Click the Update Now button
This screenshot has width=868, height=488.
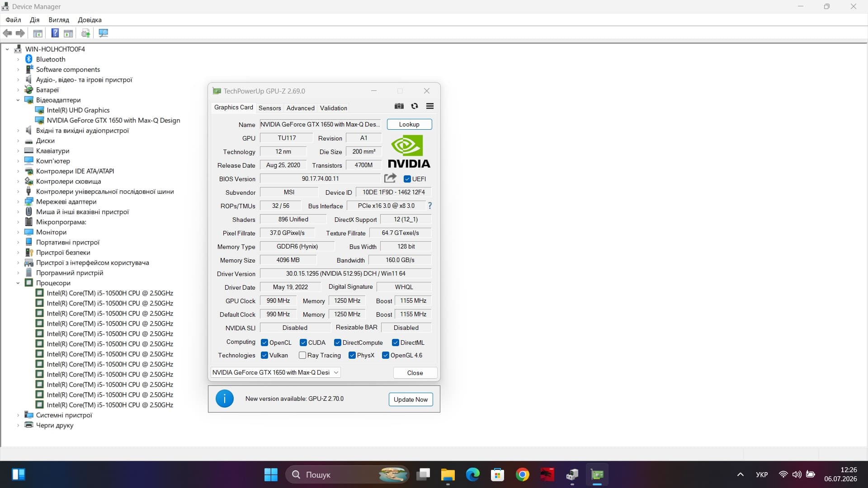click(410, 399)
